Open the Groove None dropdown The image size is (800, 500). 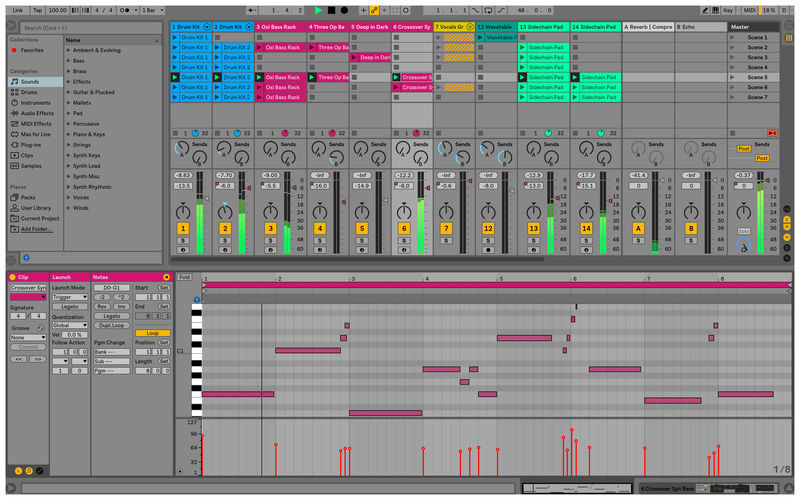(26, 337)
